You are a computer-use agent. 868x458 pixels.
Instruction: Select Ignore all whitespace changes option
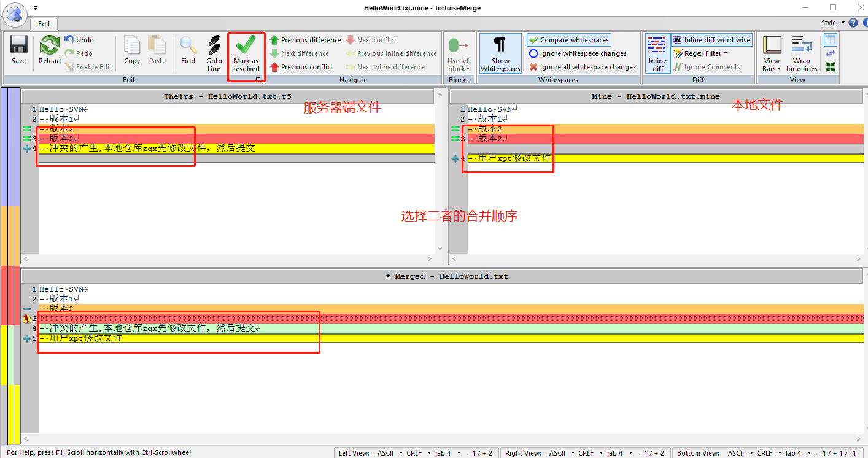582,67
